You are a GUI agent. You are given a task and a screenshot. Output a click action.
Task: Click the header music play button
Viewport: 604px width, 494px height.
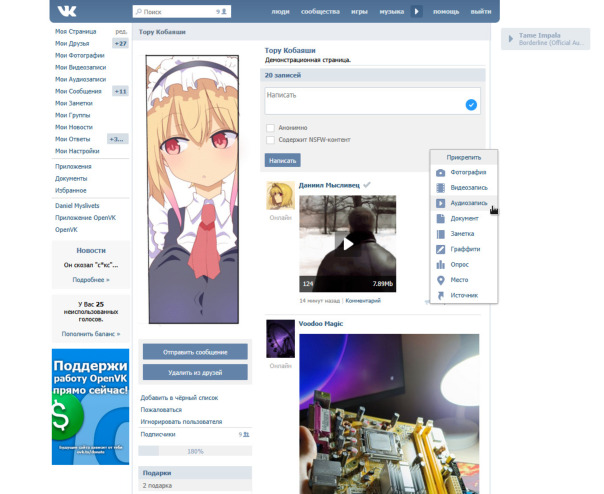click(416, 12)
